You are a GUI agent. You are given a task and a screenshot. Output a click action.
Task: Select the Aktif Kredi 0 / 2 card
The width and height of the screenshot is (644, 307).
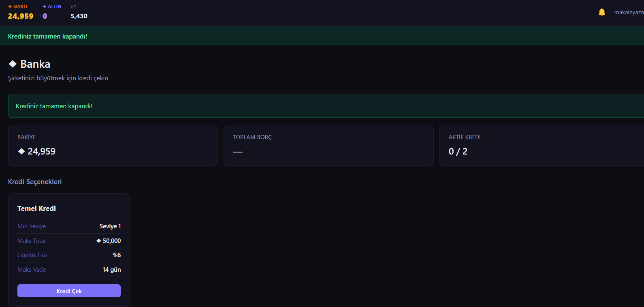[x=542, y=145]
